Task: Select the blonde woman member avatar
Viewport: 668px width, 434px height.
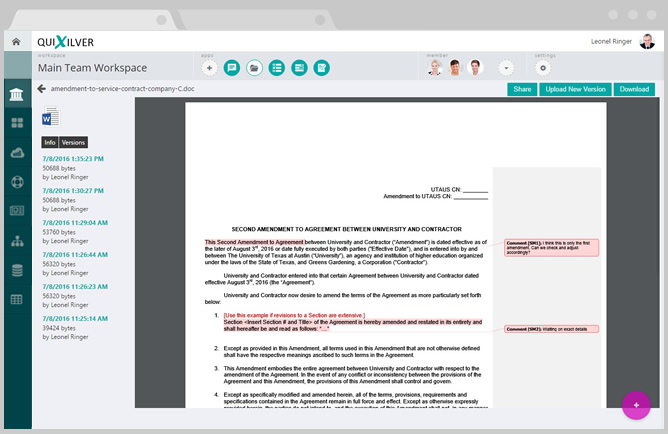Action: tap(435, 67)
